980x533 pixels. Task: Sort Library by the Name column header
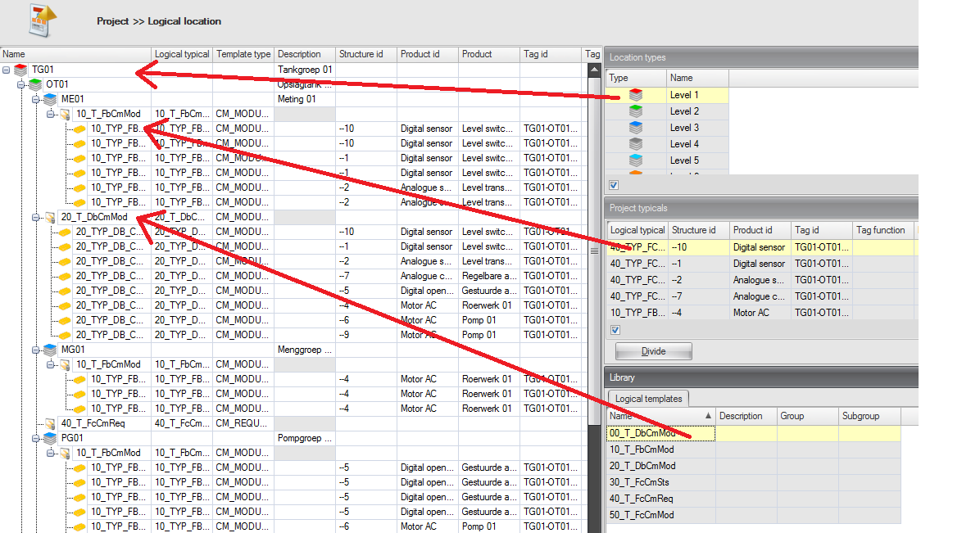click(660, 416)
